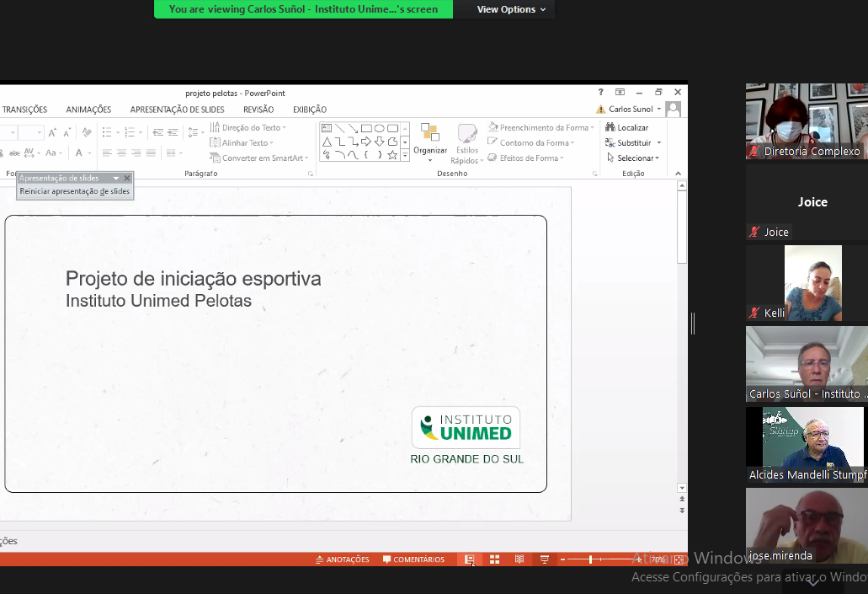Toggle align text right

tap(136, 153)
